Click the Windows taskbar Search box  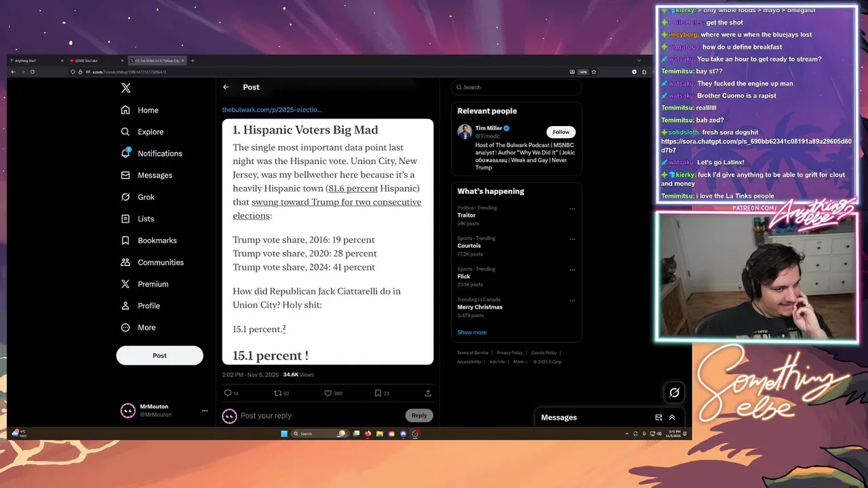319,434
